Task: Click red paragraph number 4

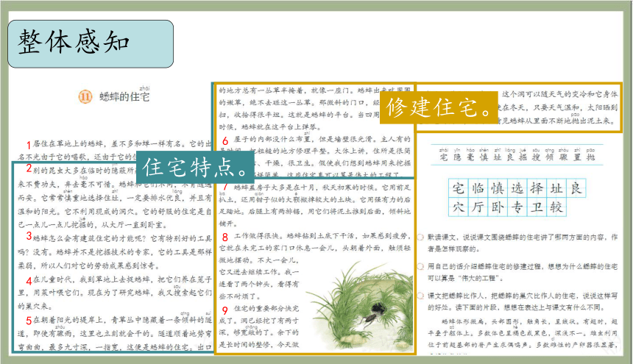Action: 29,281
